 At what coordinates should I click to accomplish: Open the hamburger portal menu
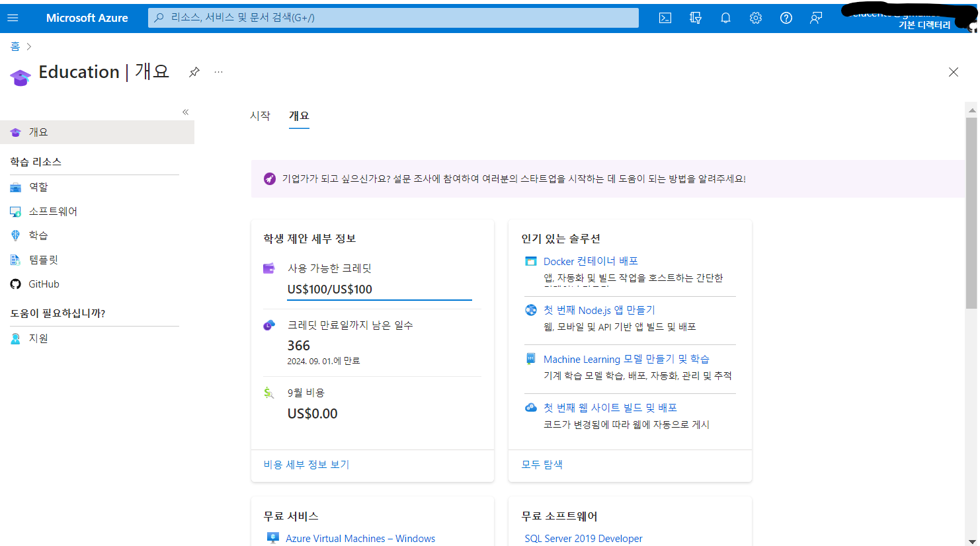(13, 18)
